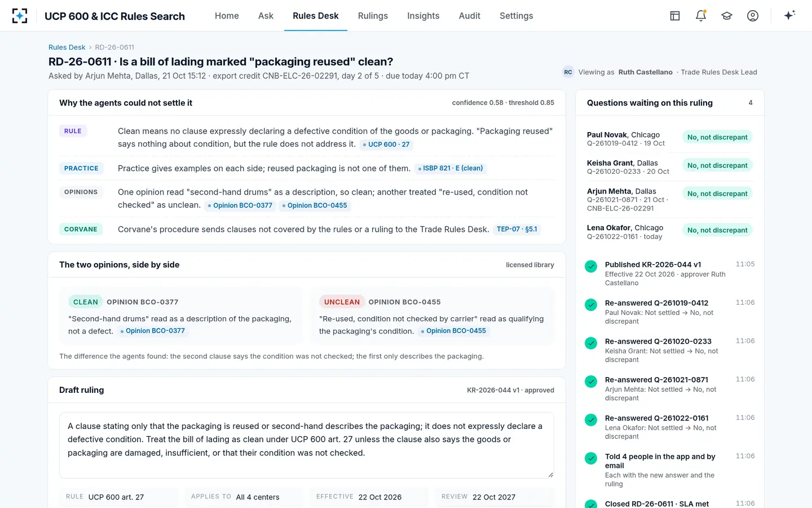Click into the draft ruling text area
Screen dimensions: 812x508
click(307, 445)
